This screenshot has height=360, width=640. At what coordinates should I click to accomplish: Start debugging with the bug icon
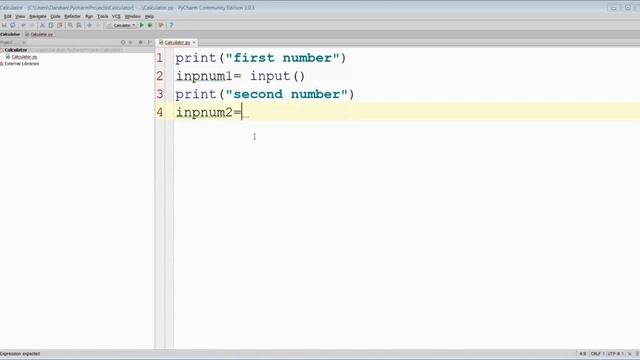point(150,25)
